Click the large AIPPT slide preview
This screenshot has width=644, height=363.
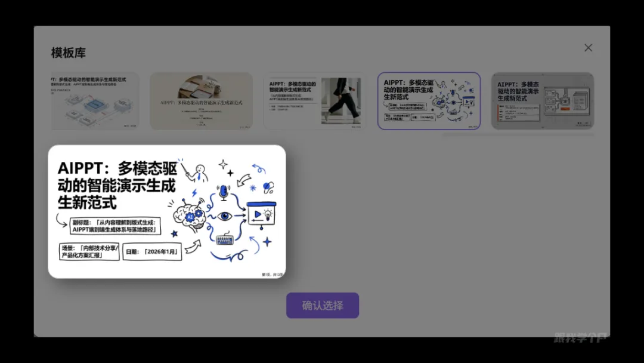click(x=167, y=211)
